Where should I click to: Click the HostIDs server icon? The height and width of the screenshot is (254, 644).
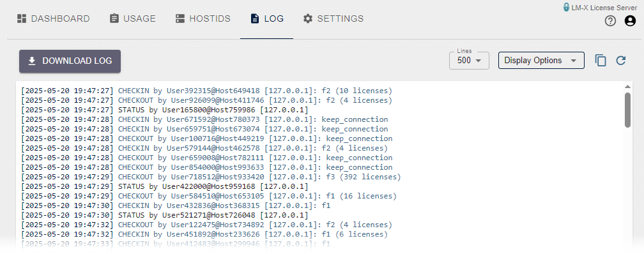(x=180, y=19)
